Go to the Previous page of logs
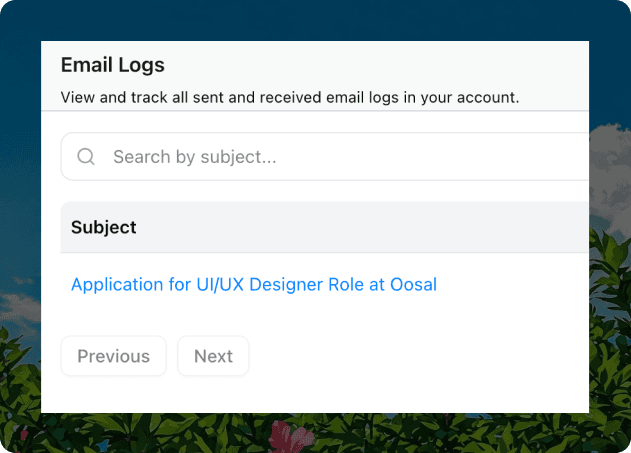The image size is (631, 453). click(113, 356)
